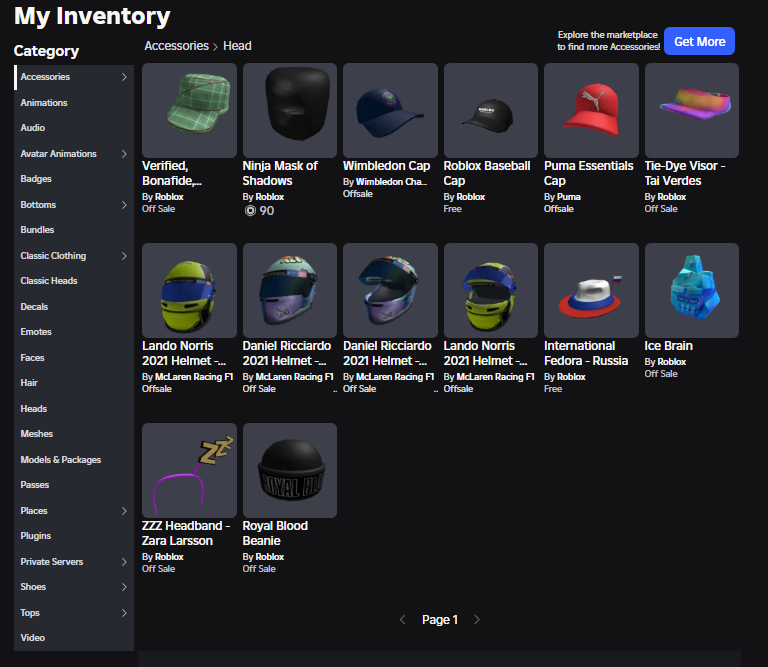This screenshot has width=768, height=667.
Task: Expand the Places category chevron
Action: coord(124,511)
